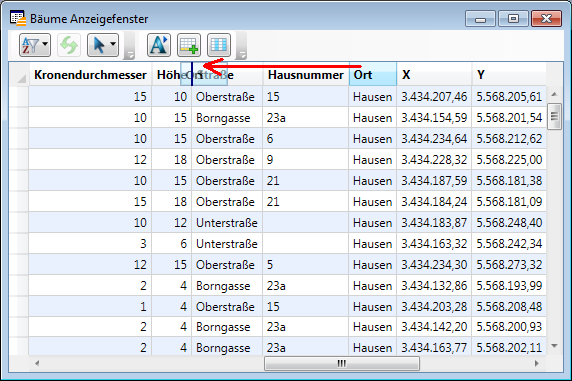Screen dimensions: 572x381
Task: Click the Hausnummer column header
Action: [305, 74]
